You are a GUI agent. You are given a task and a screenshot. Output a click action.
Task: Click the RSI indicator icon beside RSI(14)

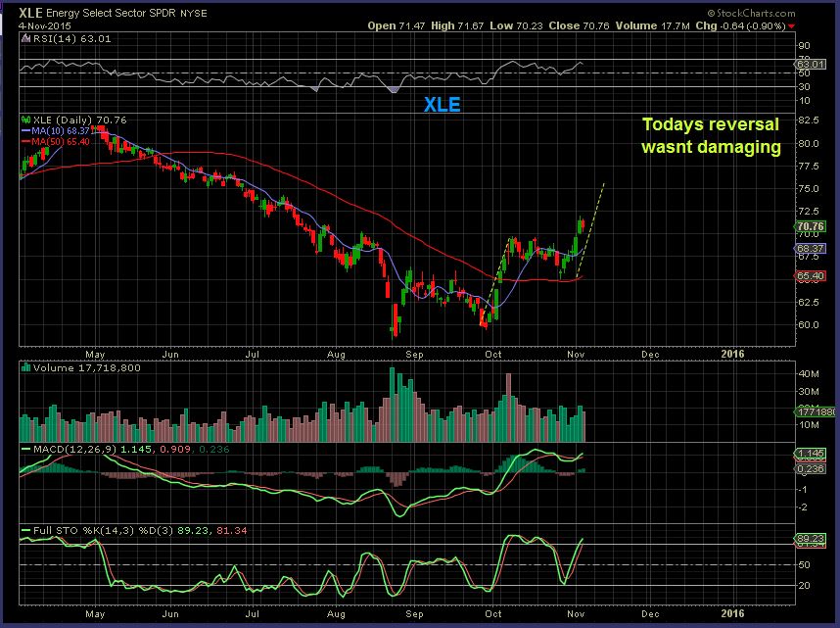(25, 38)
